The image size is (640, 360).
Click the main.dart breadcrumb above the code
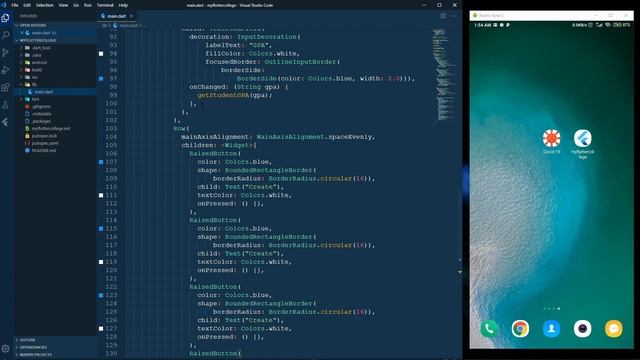(128, 25)
